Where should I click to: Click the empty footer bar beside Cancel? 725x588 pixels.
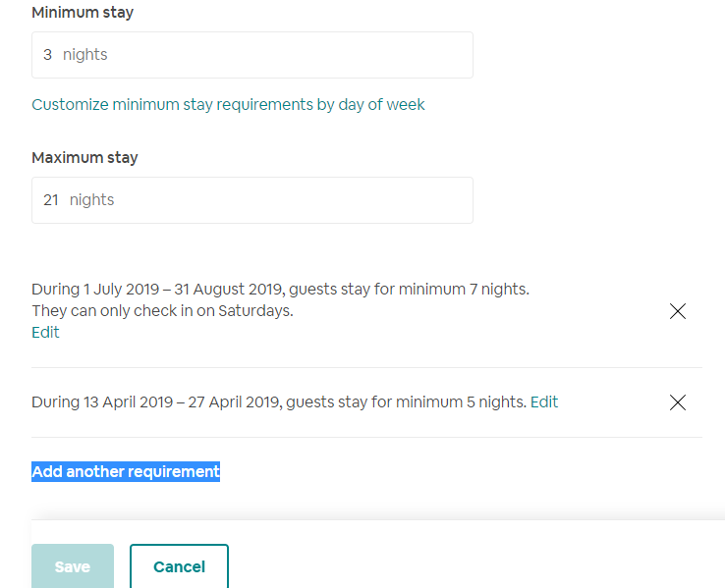(472, 561)
